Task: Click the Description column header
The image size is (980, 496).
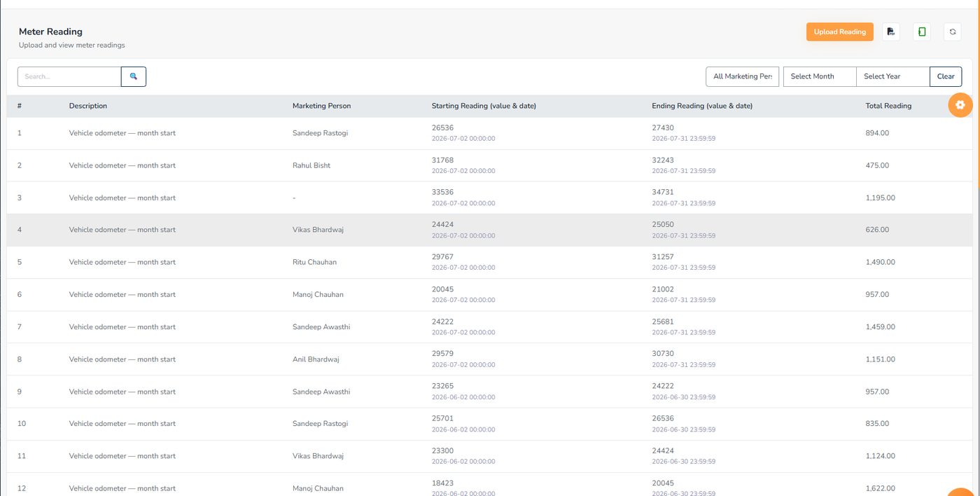Action: [88, 106]
